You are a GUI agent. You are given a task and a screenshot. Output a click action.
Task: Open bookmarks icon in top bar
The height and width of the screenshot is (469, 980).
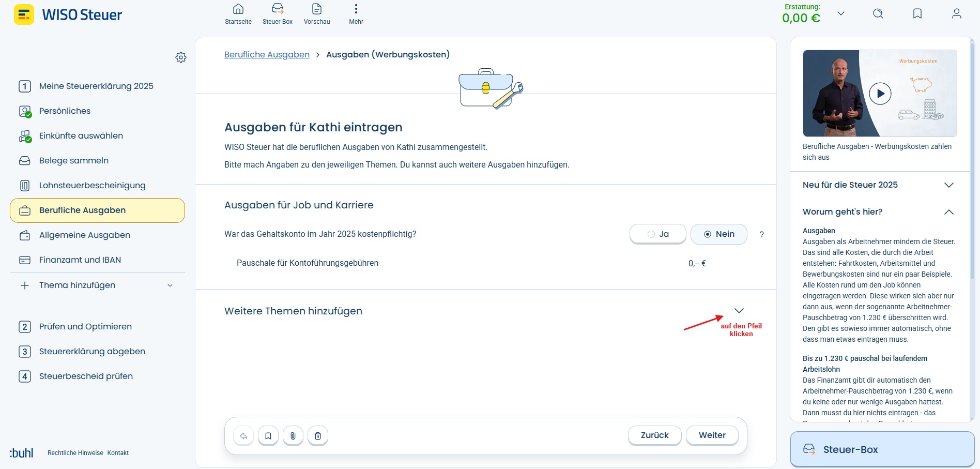tap(917, 13)
